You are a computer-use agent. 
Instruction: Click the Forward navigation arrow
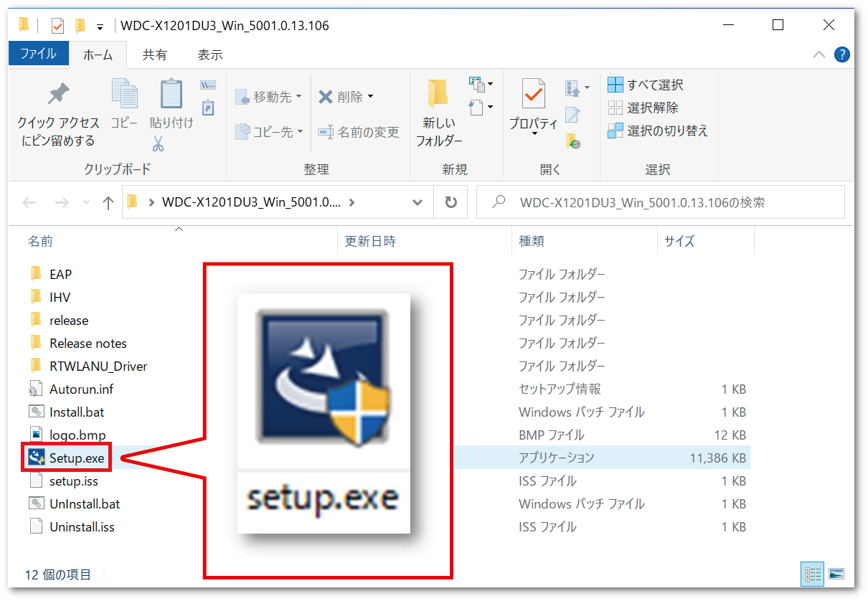click(x=62, y=203)
